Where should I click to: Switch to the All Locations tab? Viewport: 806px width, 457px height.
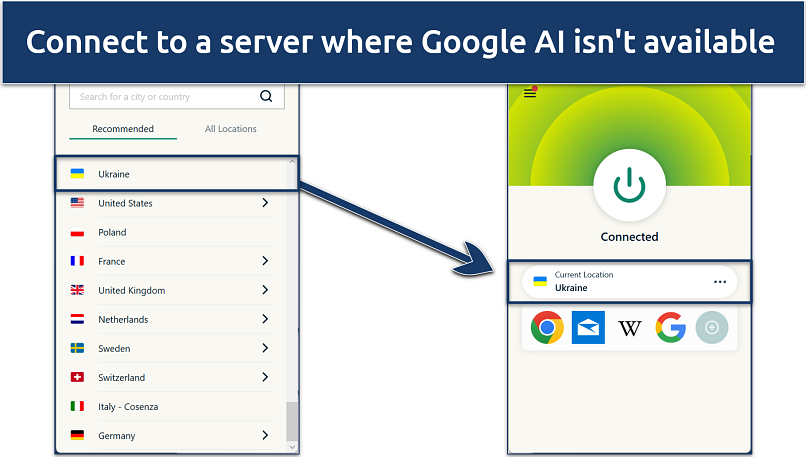point(230,129)
